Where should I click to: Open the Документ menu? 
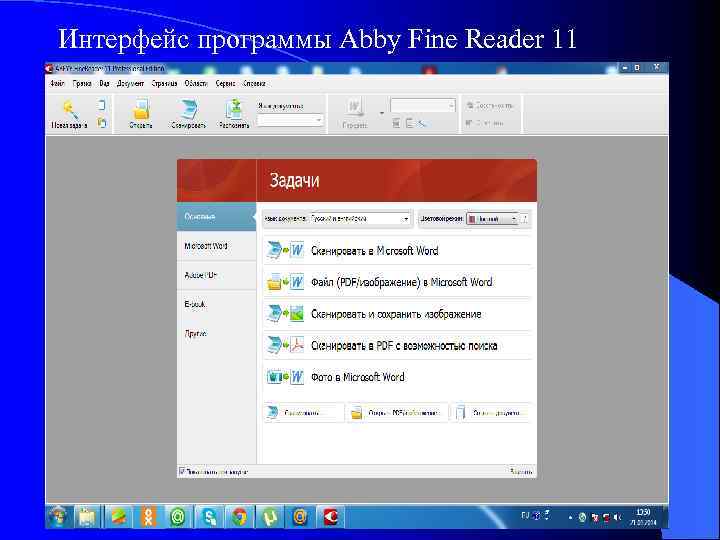point(130,84)
